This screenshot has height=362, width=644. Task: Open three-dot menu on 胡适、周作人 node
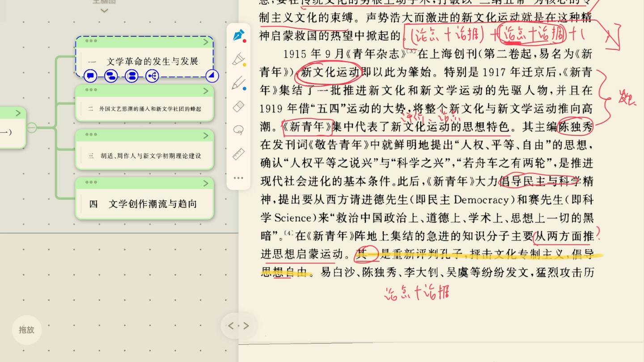pyautogui.click(x=91, y=134)
